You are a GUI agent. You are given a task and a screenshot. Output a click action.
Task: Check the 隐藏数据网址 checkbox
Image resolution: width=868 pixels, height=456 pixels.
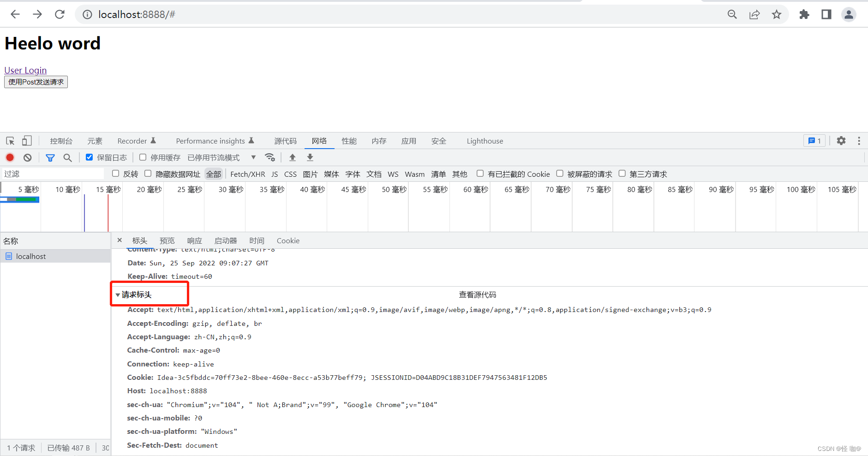[x=148, y=174]
